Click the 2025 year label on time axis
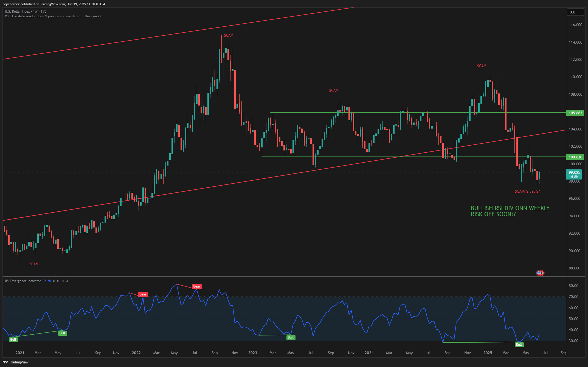588x367 pixels. click(488, 353)
